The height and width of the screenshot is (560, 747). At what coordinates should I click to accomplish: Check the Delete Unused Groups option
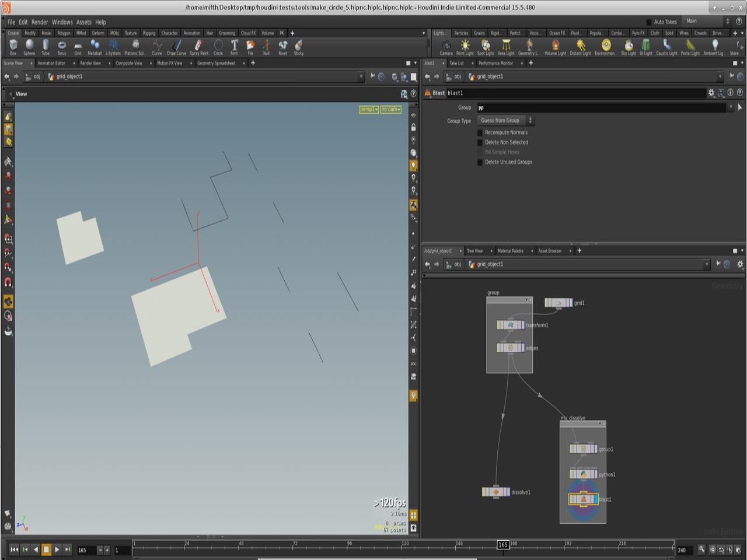click(x=480, y=162)
